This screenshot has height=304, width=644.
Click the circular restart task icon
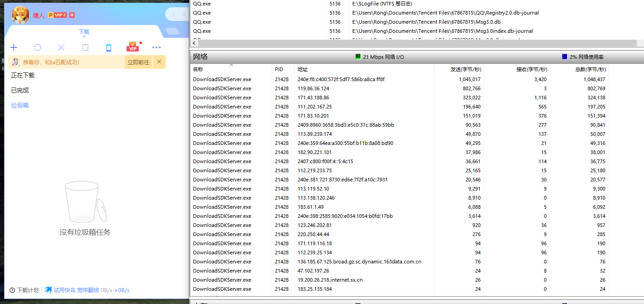pos(38,47)
